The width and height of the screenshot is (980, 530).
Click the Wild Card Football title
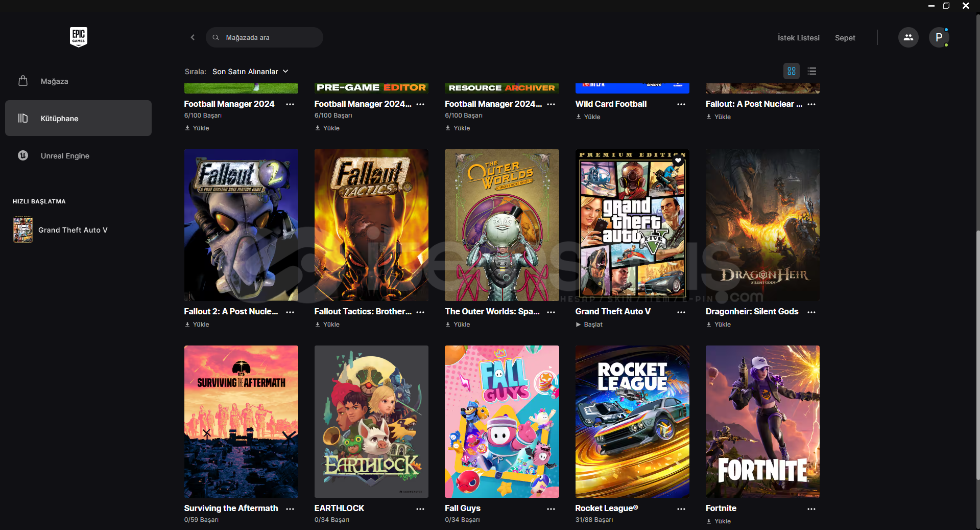pyautogui.click(x=611, y=104)
